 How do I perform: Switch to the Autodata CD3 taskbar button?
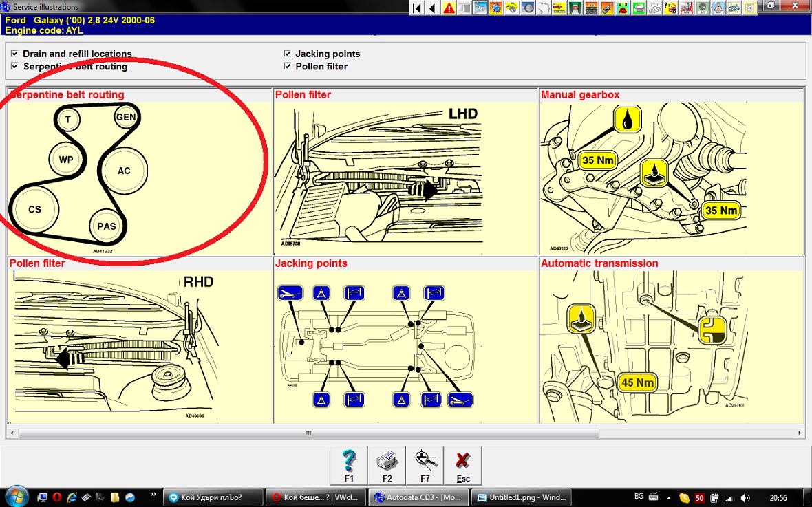click(418, 497)
